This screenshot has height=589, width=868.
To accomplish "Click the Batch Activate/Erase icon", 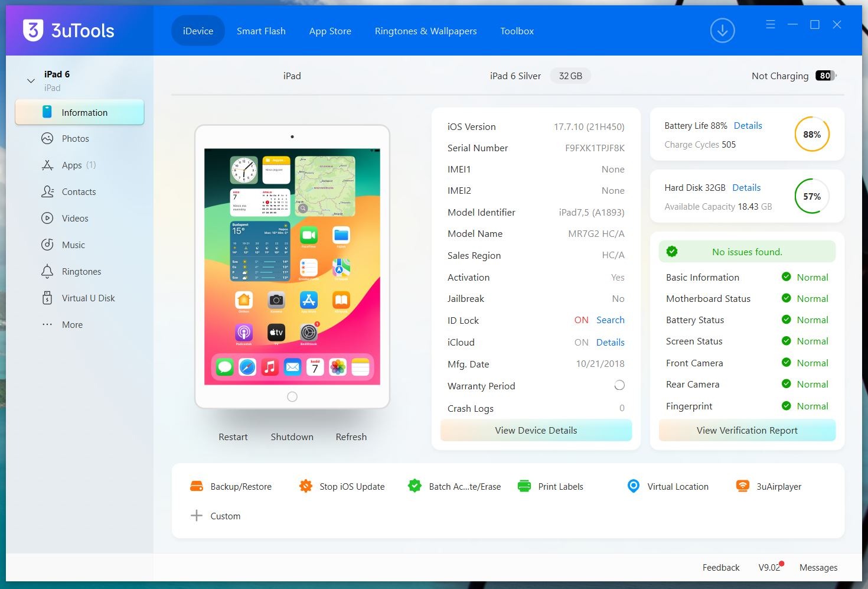I will (415, 486).
